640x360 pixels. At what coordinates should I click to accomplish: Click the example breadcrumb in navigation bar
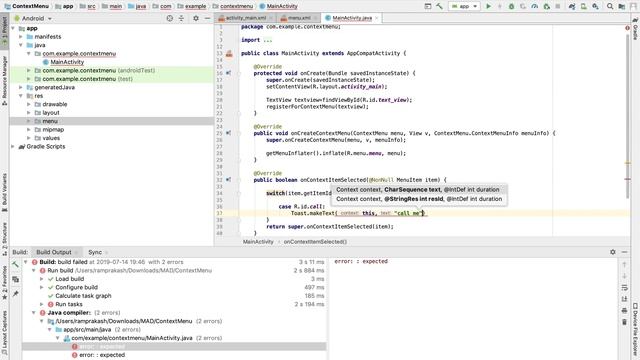tap(192, 6)
